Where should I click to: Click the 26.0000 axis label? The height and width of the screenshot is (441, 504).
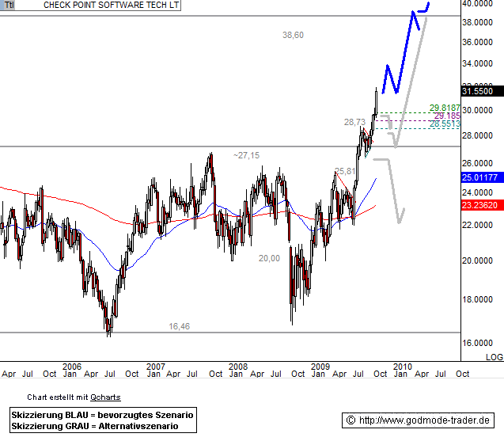coord(477,163)
